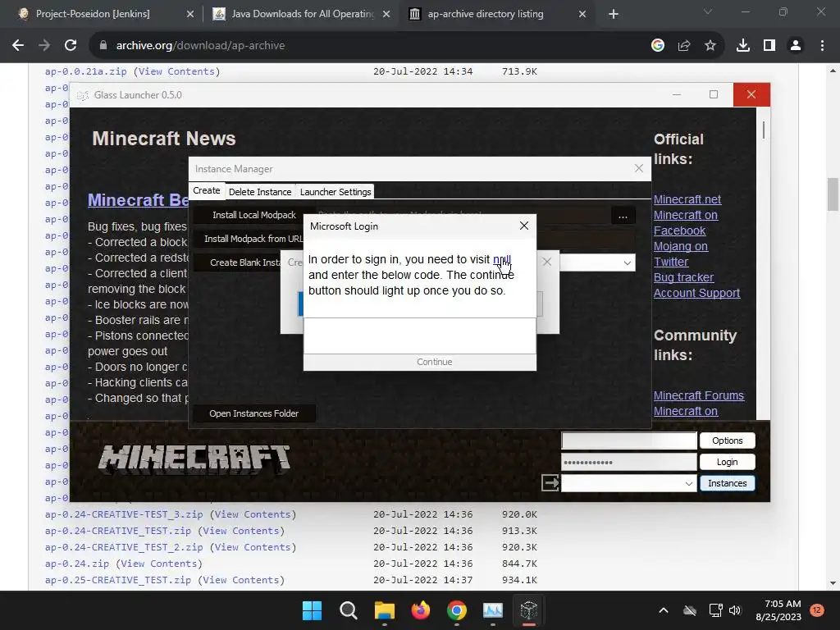Open the Delete Instance tab
The width and height of the screenshot is (840, 630).
click(260, 192)
